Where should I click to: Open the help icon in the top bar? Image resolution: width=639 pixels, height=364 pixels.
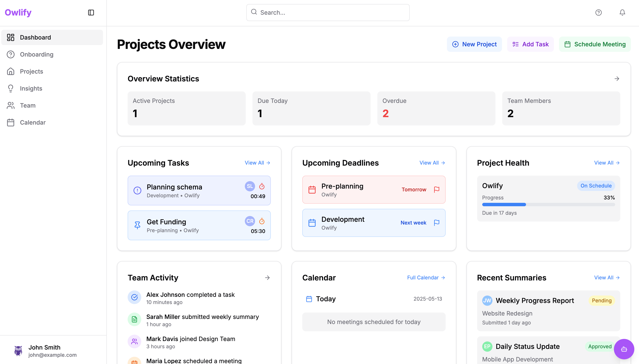(598, 12)
